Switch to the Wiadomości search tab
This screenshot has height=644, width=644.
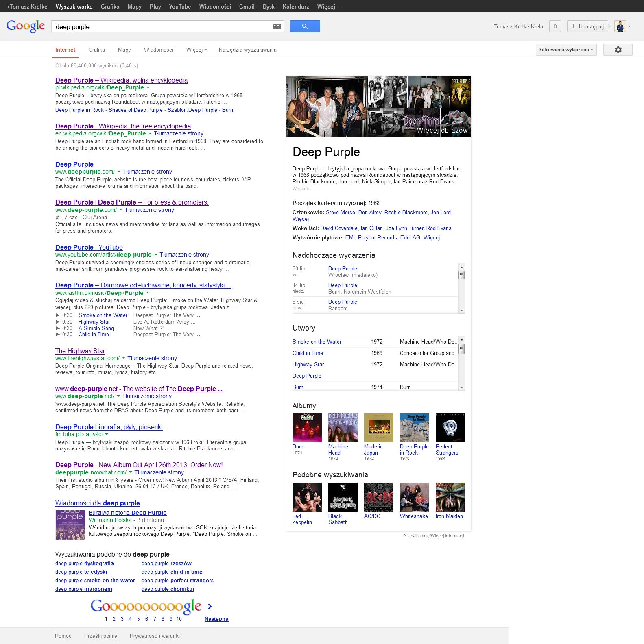click(159, 50)
